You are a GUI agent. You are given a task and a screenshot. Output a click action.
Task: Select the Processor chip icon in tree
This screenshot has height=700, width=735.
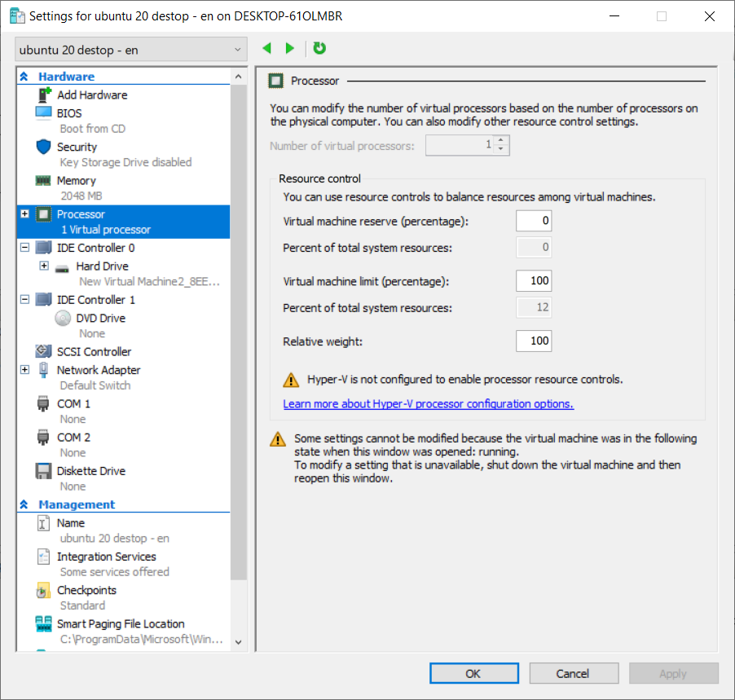[43, 214]
